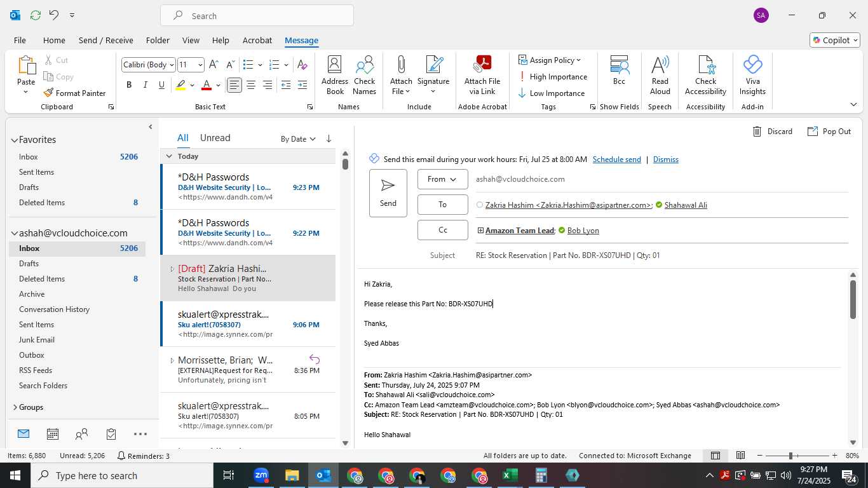Open the Attach File dropdown
Viewport: 868px width, 488px height.
(x=401, y=86)
